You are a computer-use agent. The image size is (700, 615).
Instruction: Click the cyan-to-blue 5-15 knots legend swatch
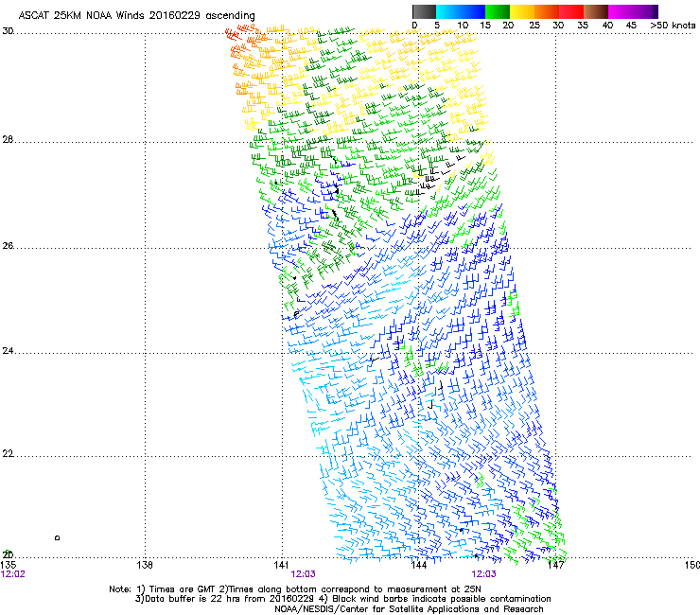click(461, 11)
